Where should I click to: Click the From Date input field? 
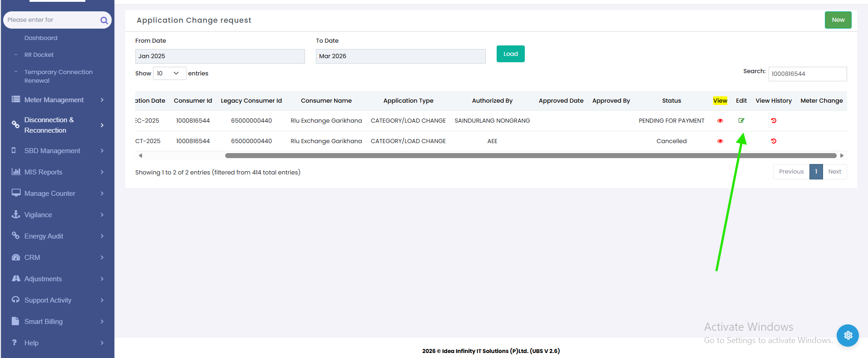pos(220,56)
